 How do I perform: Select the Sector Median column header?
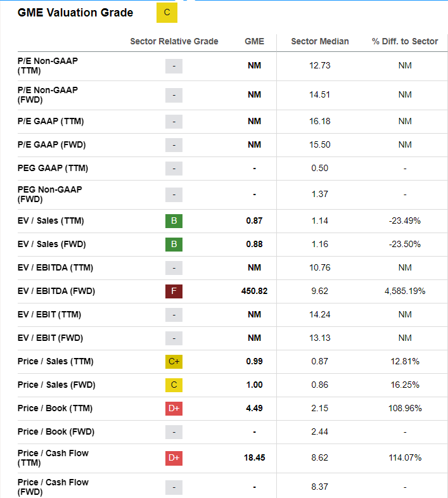[x=319, y=42]
